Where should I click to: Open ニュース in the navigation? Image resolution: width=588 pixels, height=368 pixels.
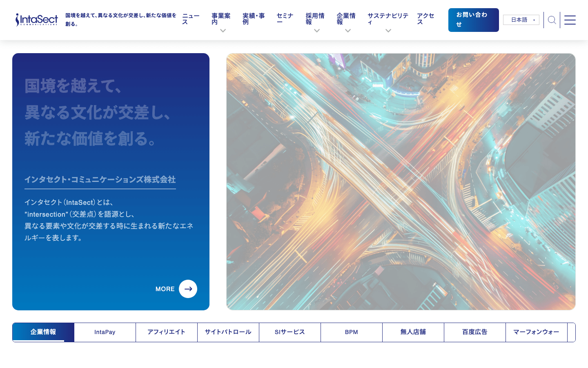(191, 19)
